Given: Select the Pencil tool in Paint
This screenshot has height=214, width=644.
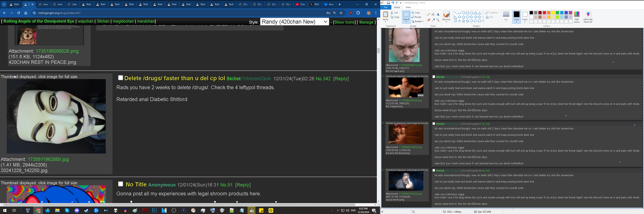Looking at the screenshot, I should pyautogui.click(x=429, y=14).
